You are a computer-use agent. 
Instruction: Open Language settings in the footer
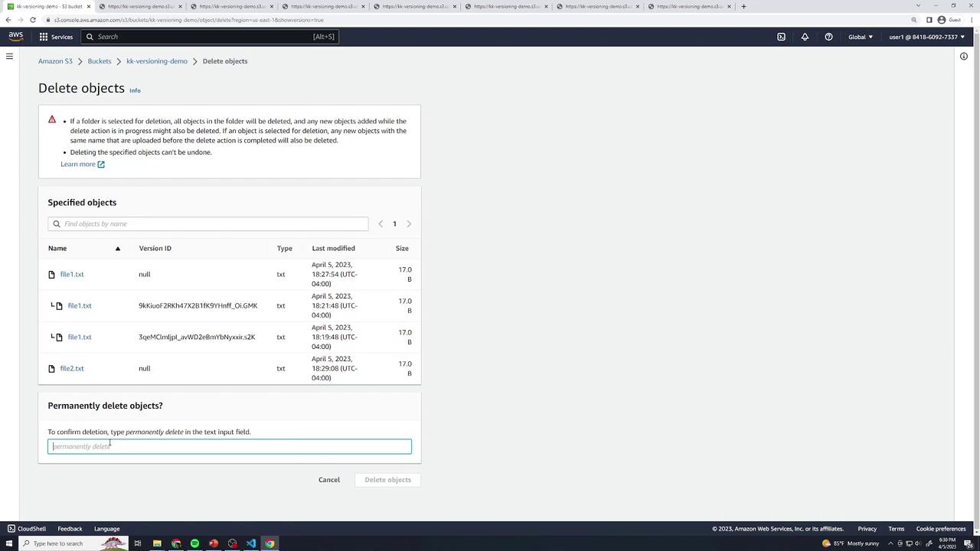point(106,529)
